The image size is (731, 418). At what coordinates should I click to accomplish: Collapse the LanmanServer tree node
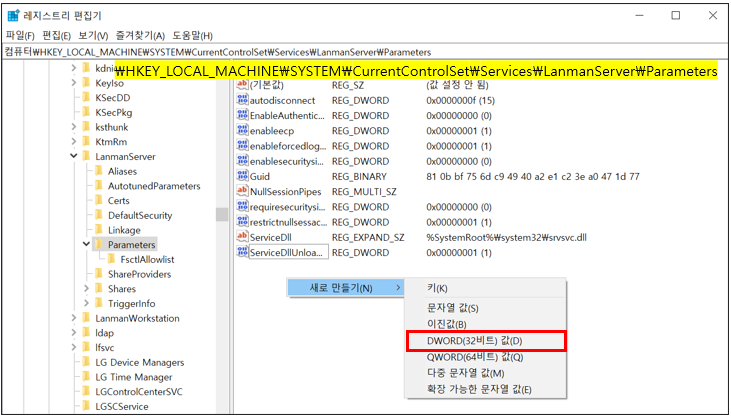coord(74,156)
